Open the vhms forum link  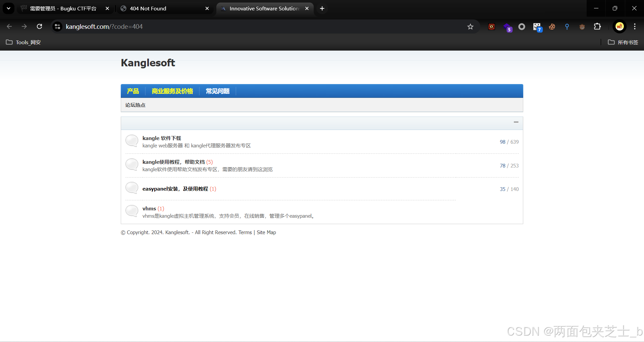pyautogui.click(x=149, y=208)
